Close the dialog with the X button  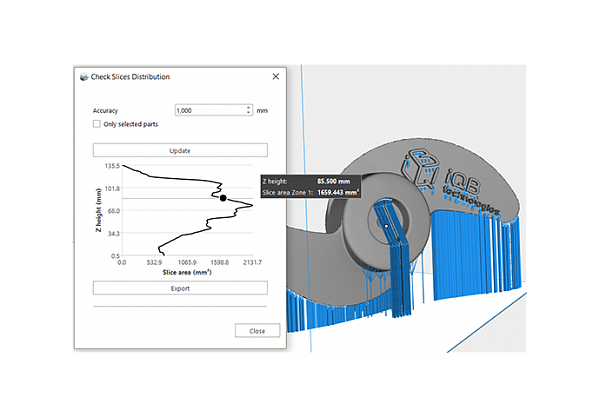(x=275, y=76)
